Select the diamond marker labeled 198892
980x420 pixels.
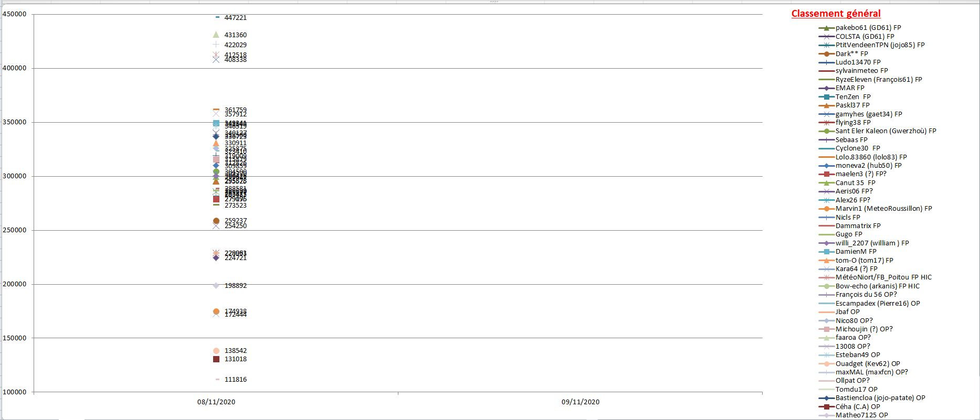216,286
